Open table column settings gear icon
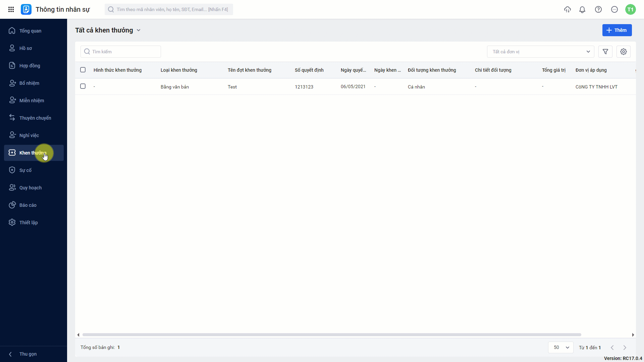This screenshot has height=362, width=644. click(624, 52)
